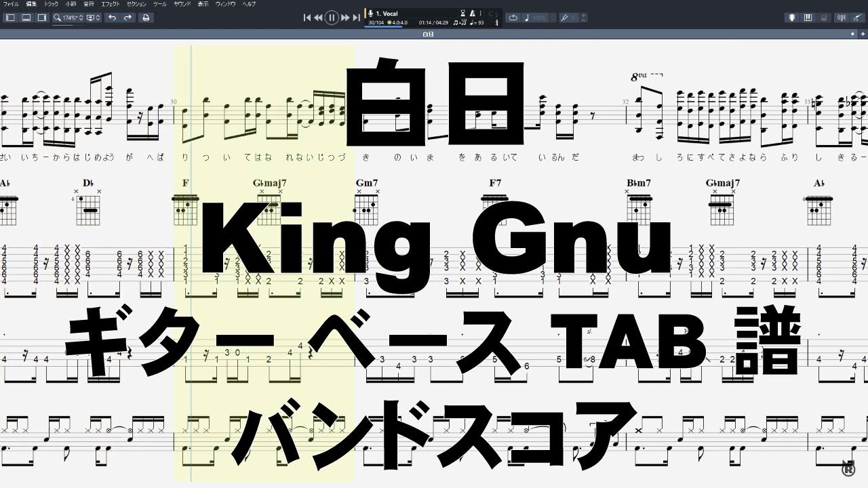The image size is (868, 488).
Task: Click the transposition value 0 field
Action: pos(573,18)
